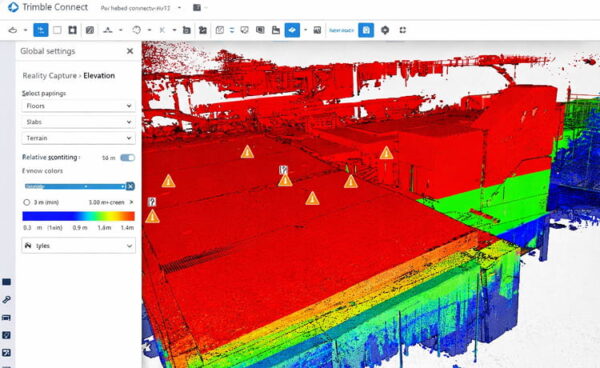Image resolution: width=600 pixels, height=368 pixels.
Task: Expand the arrow next to the blue layers icon
Action: pos(305,30)
